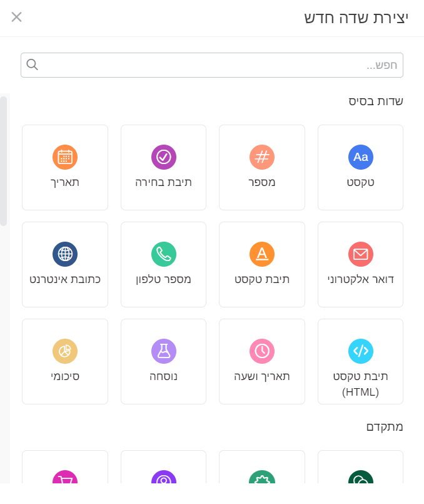
Task: Click the magnifying glass search icon
Action: tap(33, 64)
